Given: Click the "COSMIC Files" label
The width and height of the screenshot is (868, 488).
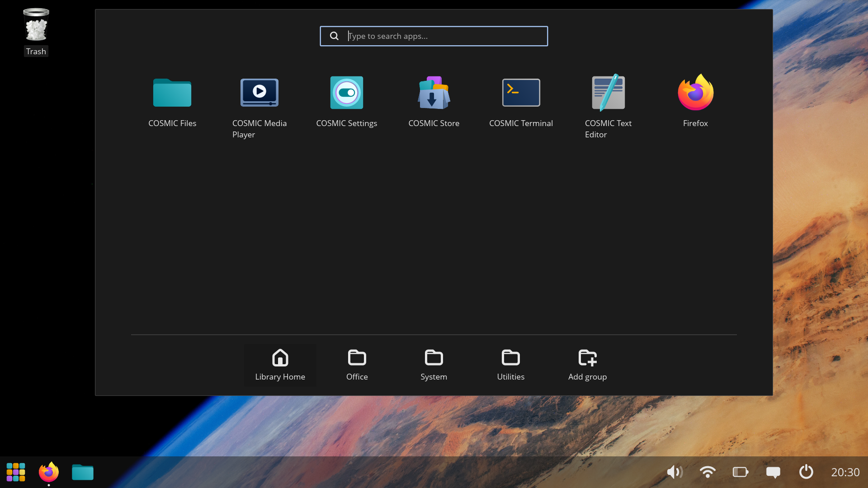Looking at the screenshot, I should pyautogui.click(x=172, y=123).
